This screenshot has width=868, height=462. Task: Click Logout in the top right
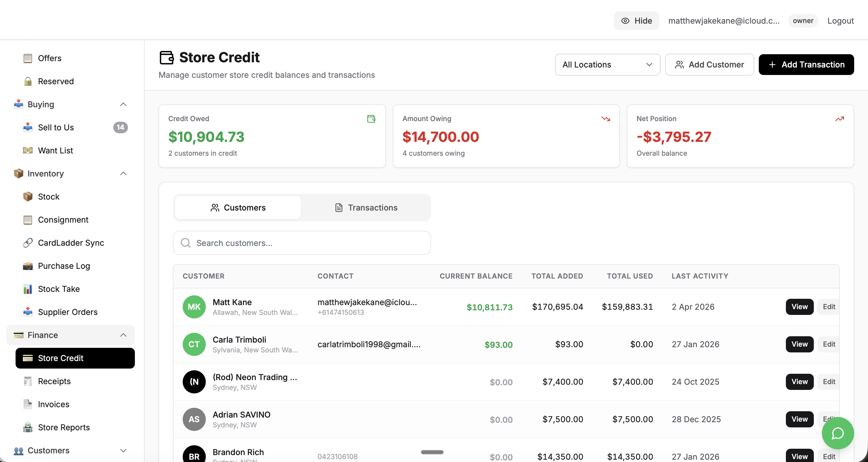point(840,20)
